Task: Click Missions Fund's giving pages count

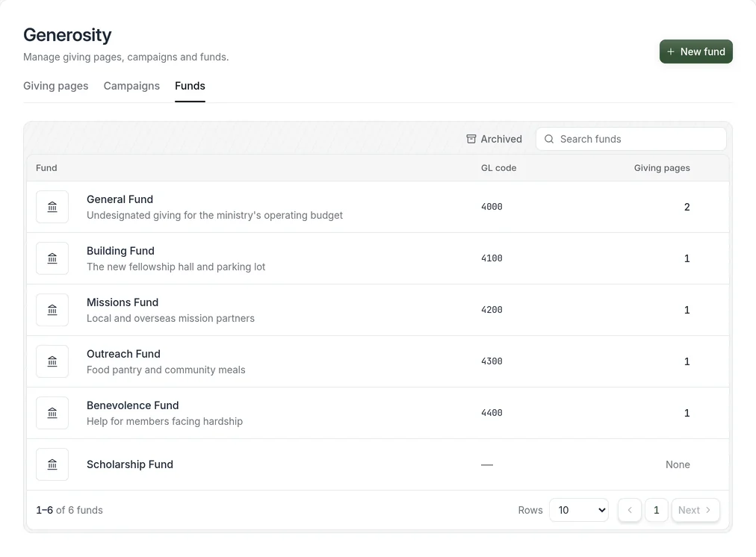Action: pos(687,311)
